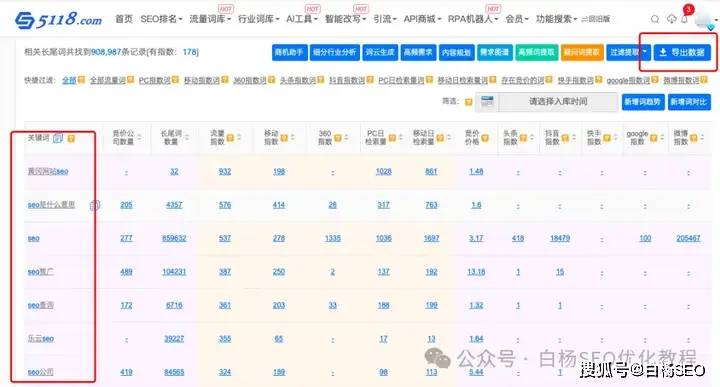Image resolution: width=720 pixels, height=387 pixels.
Task: Select the PC日检索量词 quick filter
Action: tap(401, 80)
